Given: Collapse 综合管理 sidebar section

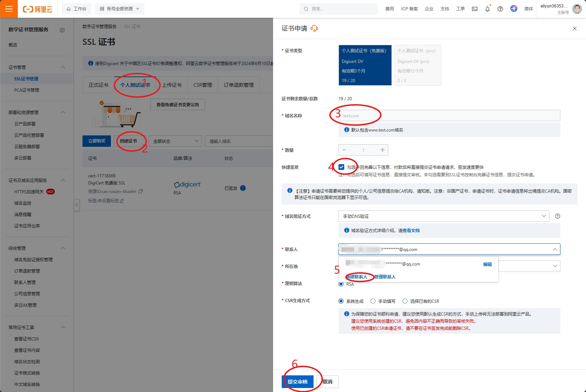Looking at the screenshot, I should pos(63,248).
